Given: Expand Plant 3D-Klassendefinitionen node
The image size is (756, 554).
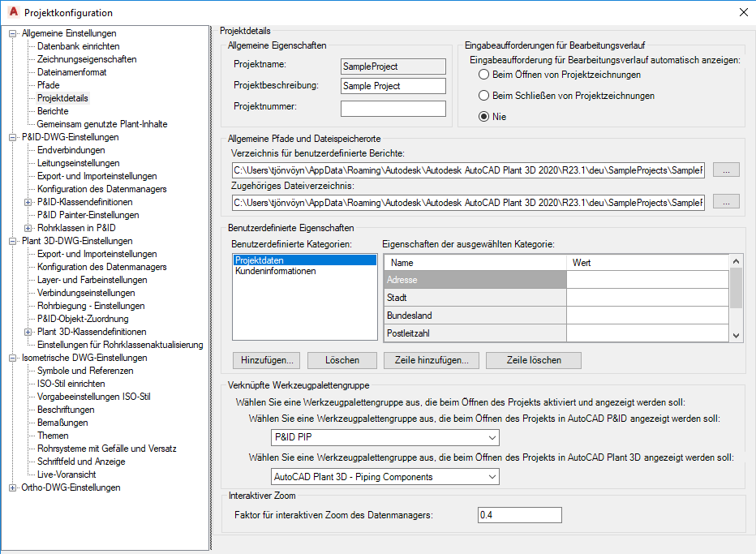Looking at the screenshot, I should pos(28,332).
